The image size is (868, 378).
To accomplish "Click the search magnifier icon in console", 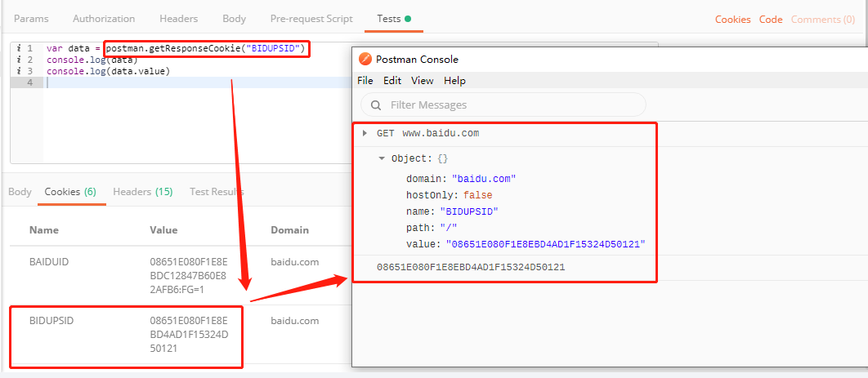I will click(x=376, y=105).
